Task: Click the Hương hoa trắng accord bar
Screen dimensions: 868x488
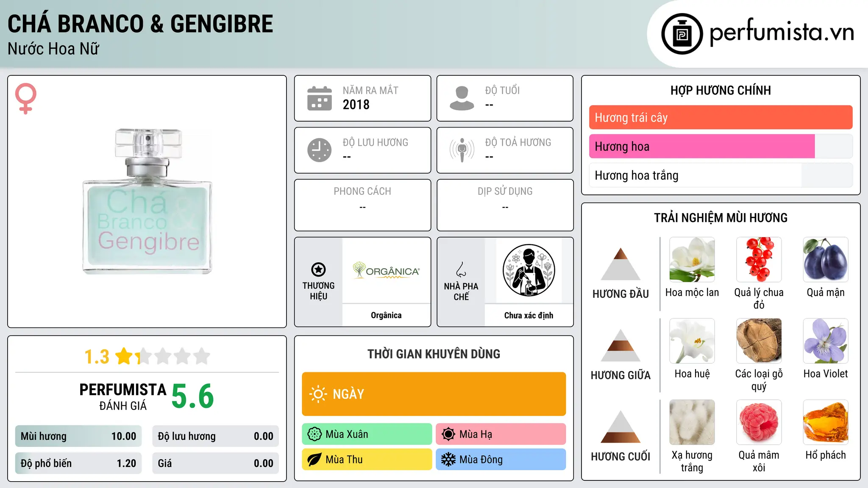Action: pos(721,175)
